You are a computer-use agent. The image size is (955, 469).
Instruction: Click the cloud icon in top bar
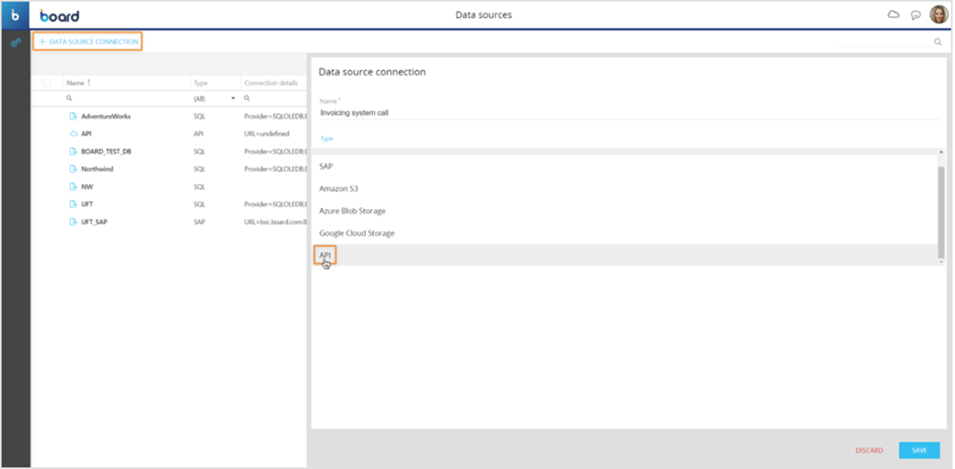point(893,15)
